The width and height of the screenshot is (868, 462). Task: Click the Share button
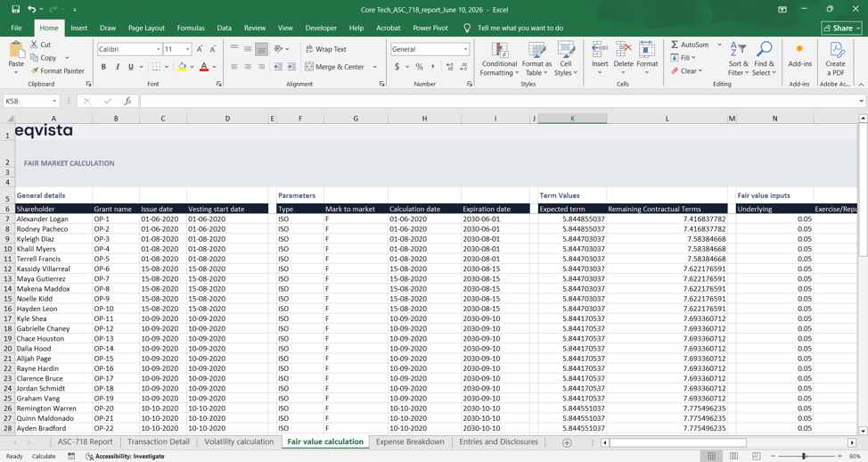(x=842, y=28)
